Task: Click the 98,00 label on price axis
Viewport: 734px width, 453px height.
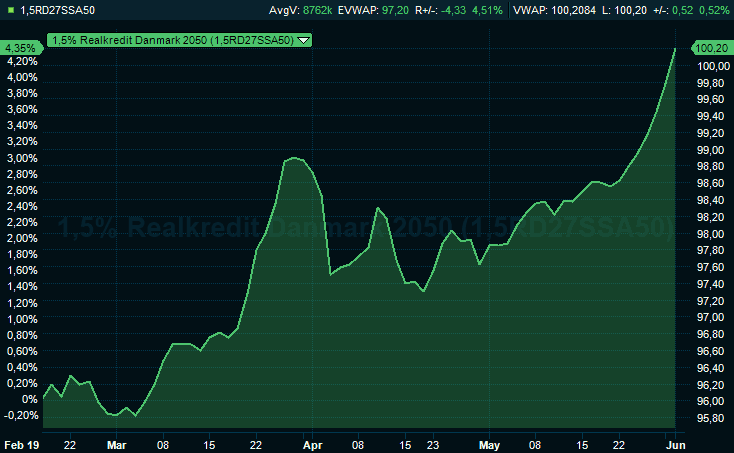Action: (710, 234)
